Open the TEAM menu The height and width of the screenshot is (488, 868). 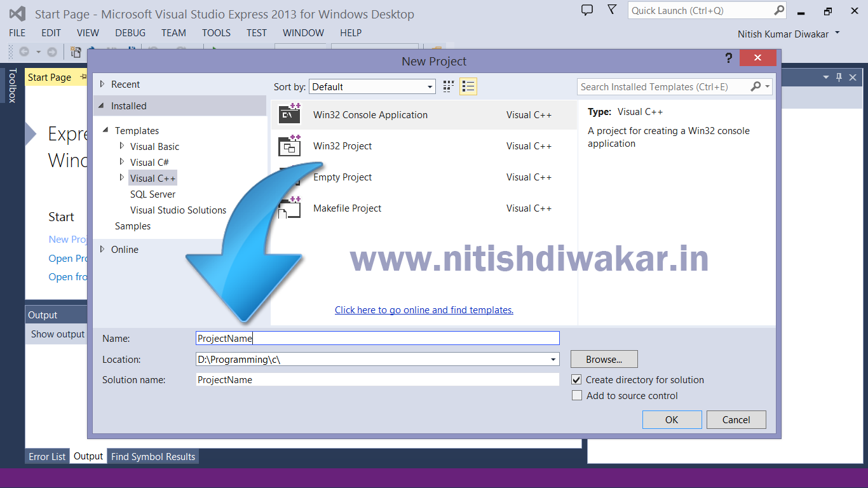click(173, 33)
